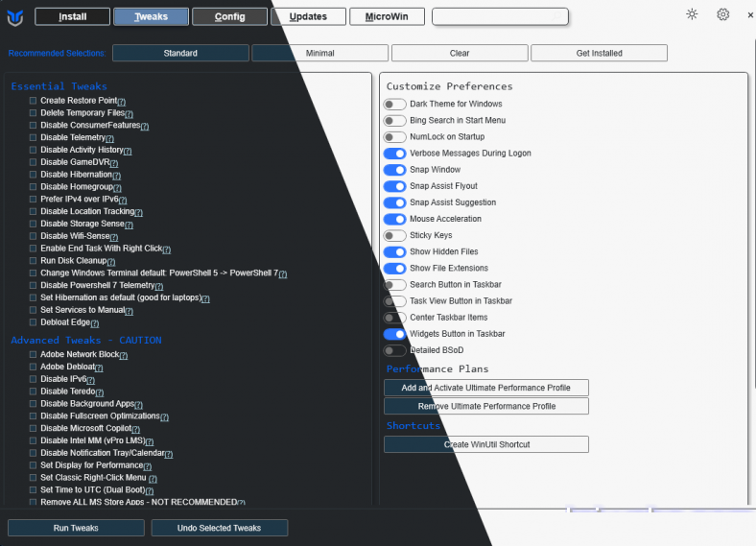Choose the Minimal recommended selection
The width and height of the screenshot is (756, 546).
pyautogui.click(x=319, y=53)
